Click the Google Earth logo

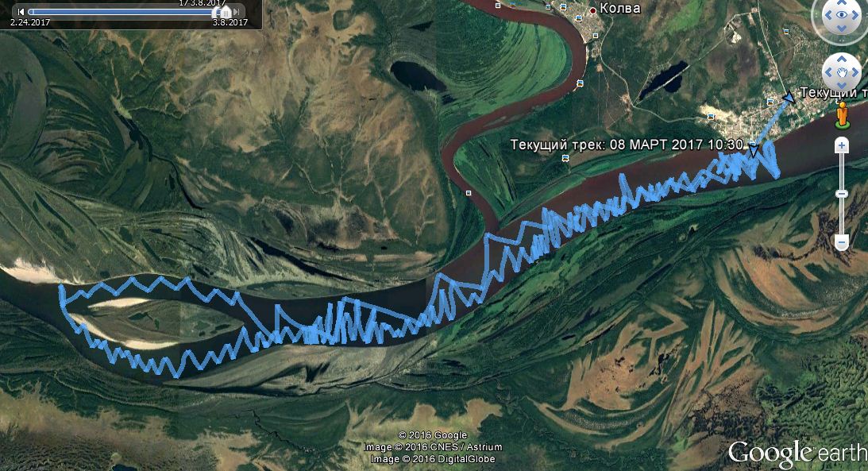(797, 452)
